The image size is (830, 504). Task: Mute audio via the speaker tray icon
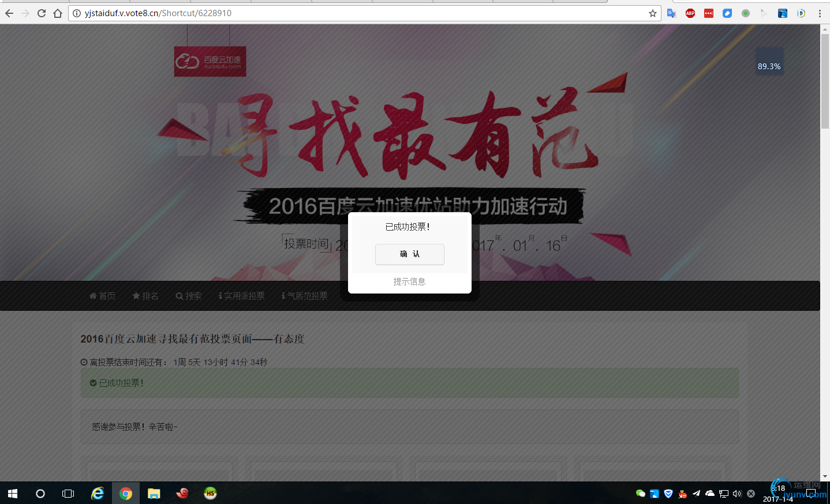point(737,494)
